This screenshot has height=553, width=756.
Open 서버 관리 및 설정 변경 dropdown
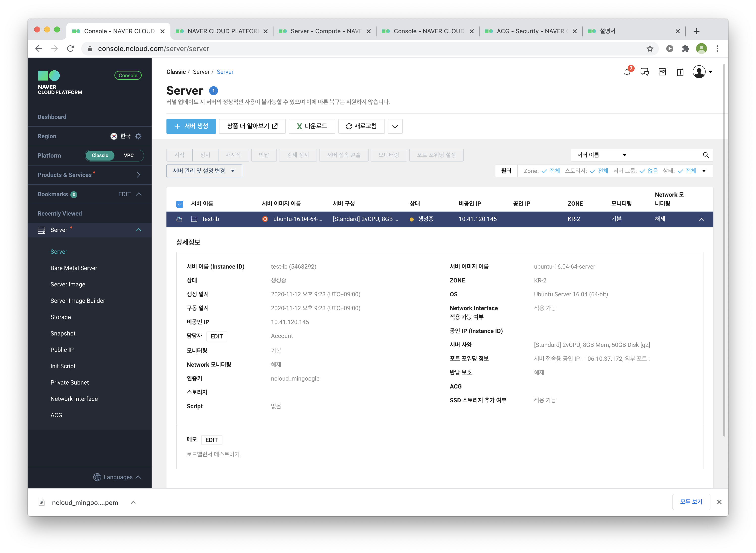click(204, 171)
